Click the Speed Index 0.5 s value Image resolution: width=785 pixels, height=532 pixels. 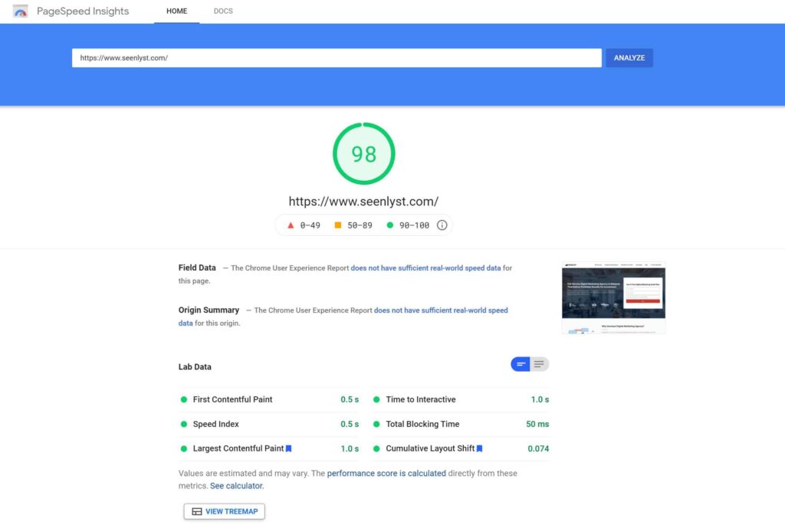coord(350,424)
